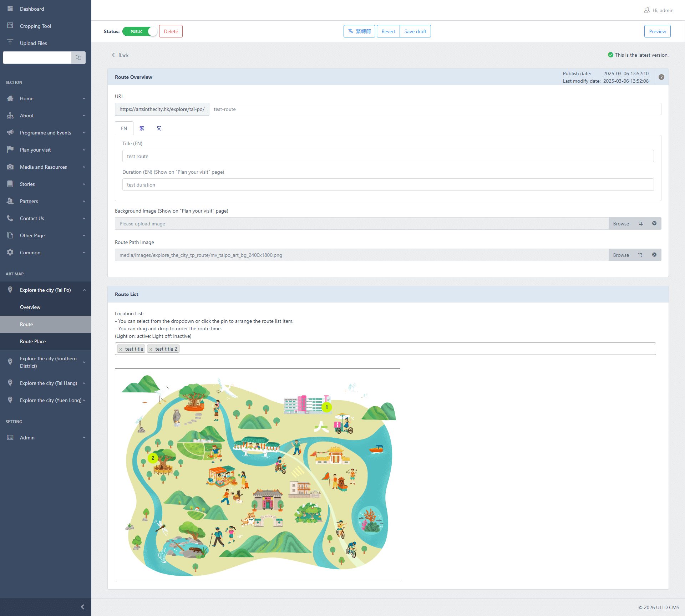Clear the Route Path Image using the X icon
685x616 pixels.
[654, 254]
